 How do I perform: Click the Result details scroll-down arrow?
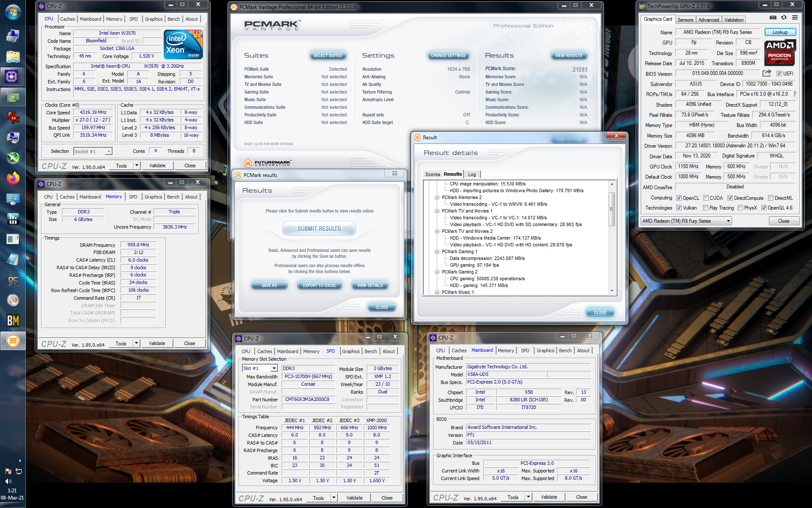click(x=612, y=291)
